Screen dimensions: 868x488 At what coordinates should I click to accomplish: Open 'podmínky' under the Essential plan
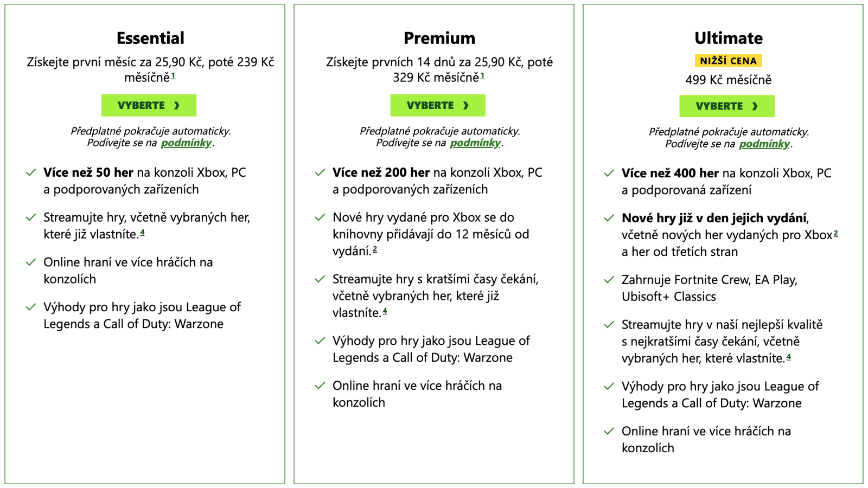click(x=187, y=144)
